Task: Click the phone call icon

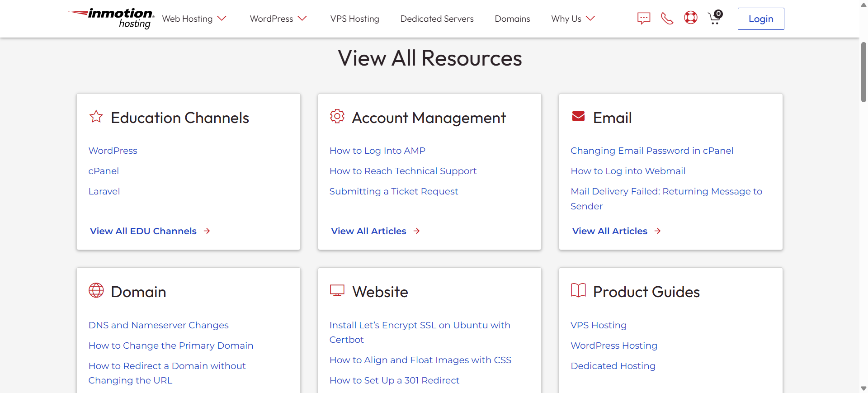Action: tap(667, 19)
